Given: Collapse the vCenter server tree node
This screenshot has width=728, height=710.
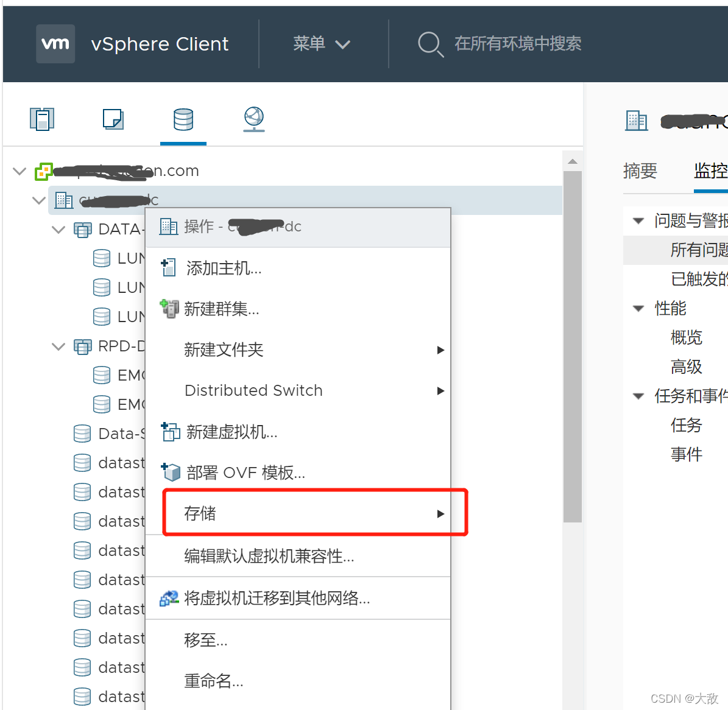Looking at the screenshot, I should [x=19, y=171].
